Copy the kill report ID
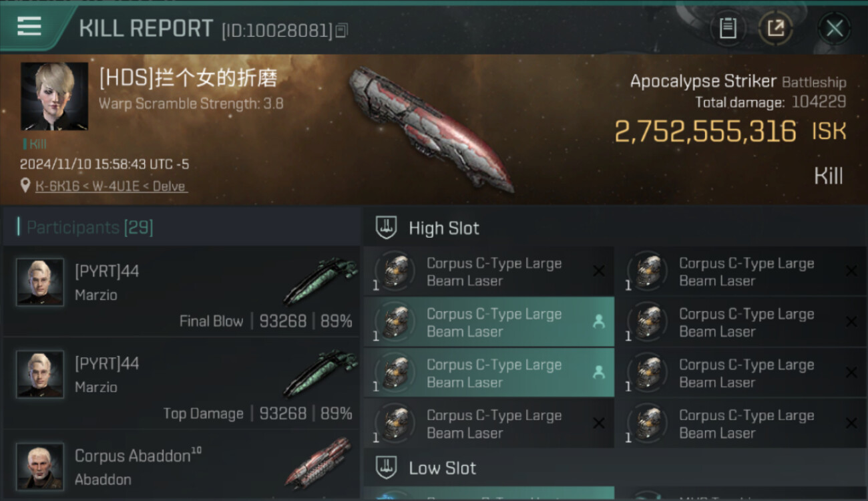The image size is (868, 501). pyautogui.click(x=342, y=30)
